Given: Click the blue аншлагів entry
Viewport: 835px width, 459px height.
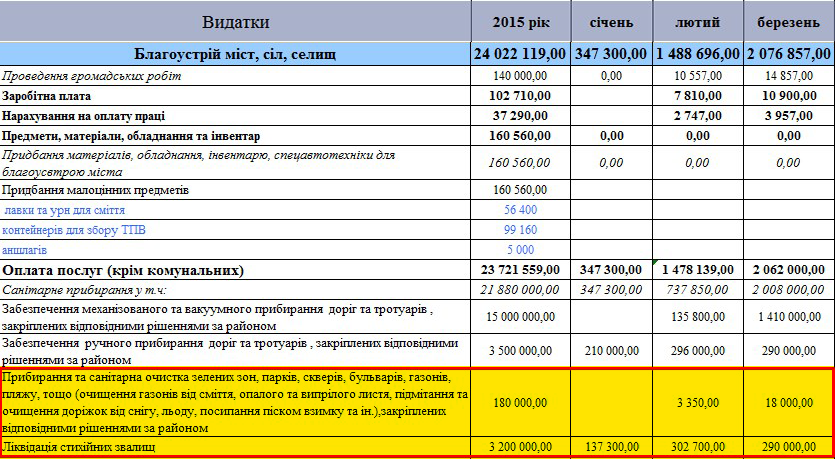Looking at the screenshot, I should tap(25, 249).
